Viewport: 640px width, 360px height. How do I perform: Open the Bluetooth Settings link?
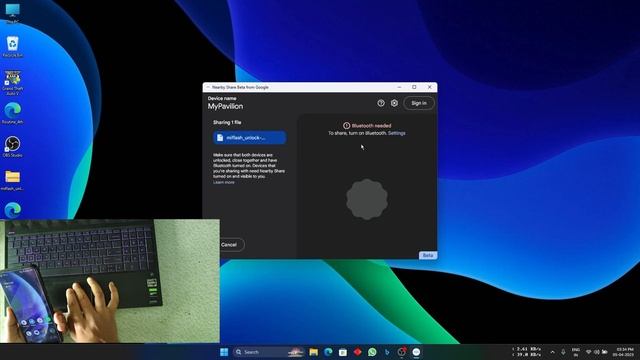[396, 133]
